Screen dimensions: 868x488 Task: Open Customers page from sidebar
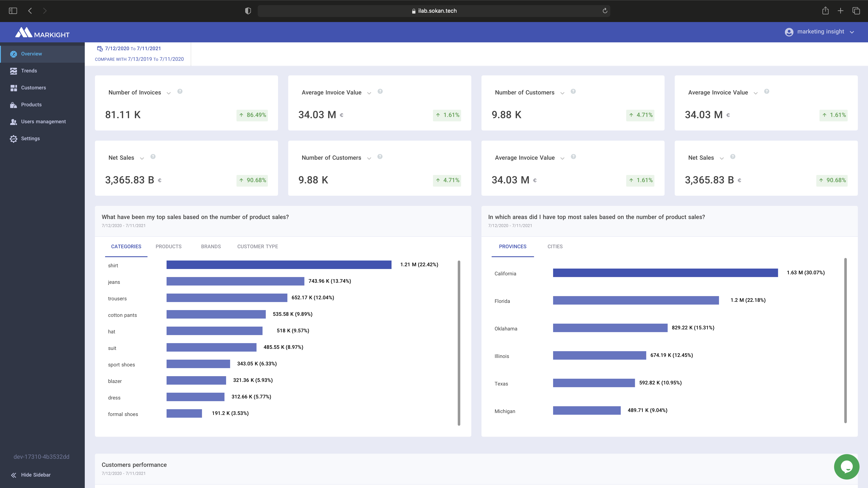click(33, 87)
